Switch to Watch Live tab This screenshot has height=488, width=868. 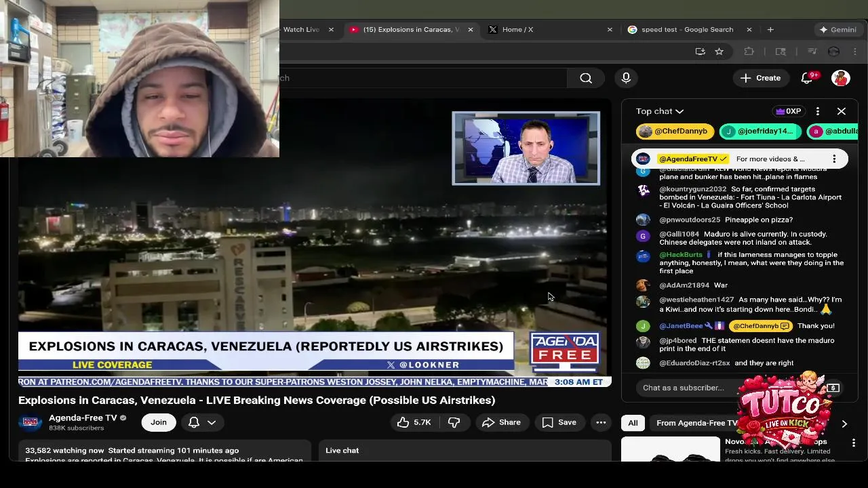click(301, 30)
